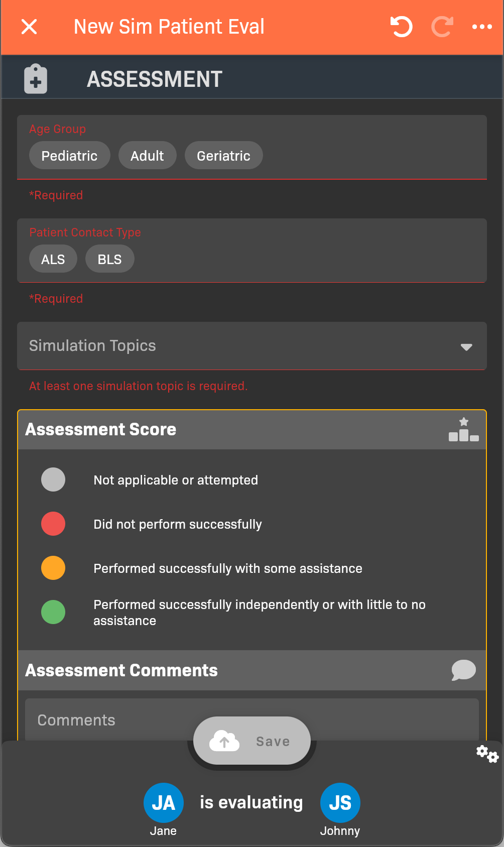Click Jane's JA evaluator avatar
The width and height of the screenshot is (504, 847).
[163, 802]
